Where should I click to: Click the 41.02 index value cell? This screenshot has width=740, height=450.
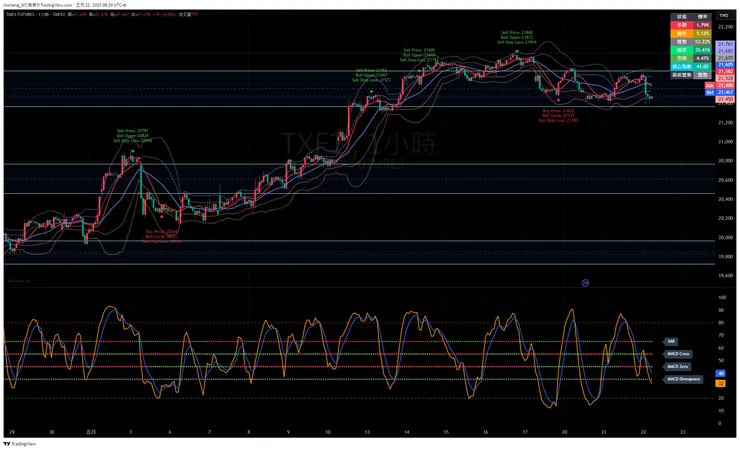[x=702, y=67]
